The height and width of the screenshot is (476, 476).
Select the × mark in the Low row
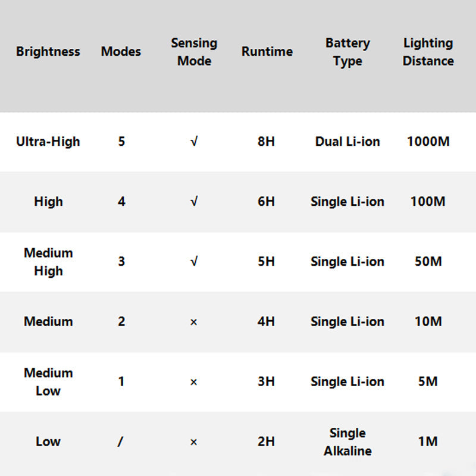[193, 442]
